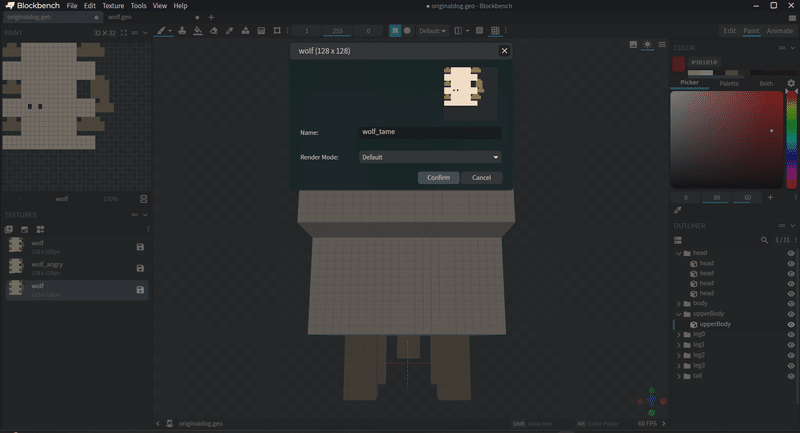Click the UV editor fullscreen icon

[x=123, y=33]
